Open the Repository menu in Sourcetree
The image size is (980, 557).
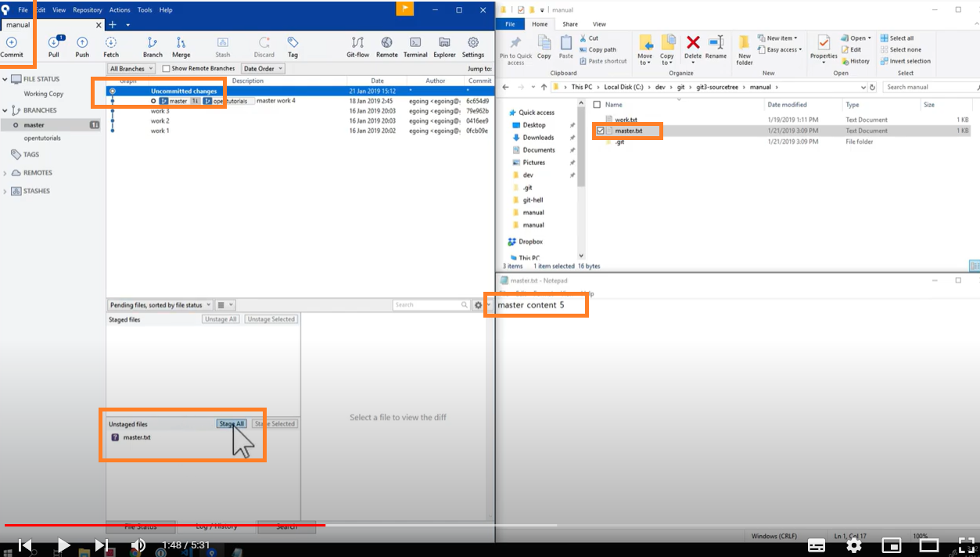(88, 10)
